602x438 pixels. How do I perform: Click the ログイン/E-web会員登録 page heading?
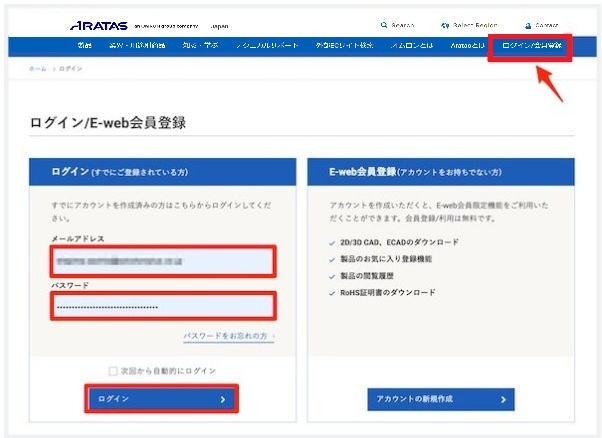tap(108, 123)
